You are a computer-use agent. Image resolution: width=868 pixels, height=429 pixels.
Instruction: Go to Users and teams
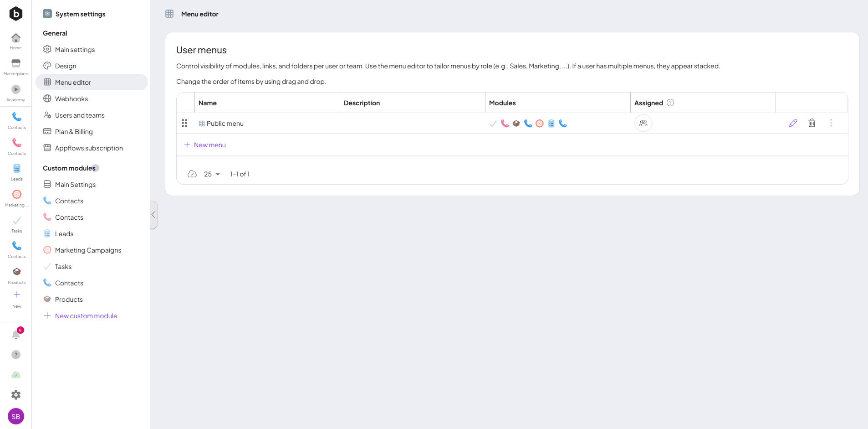point(80,115)
